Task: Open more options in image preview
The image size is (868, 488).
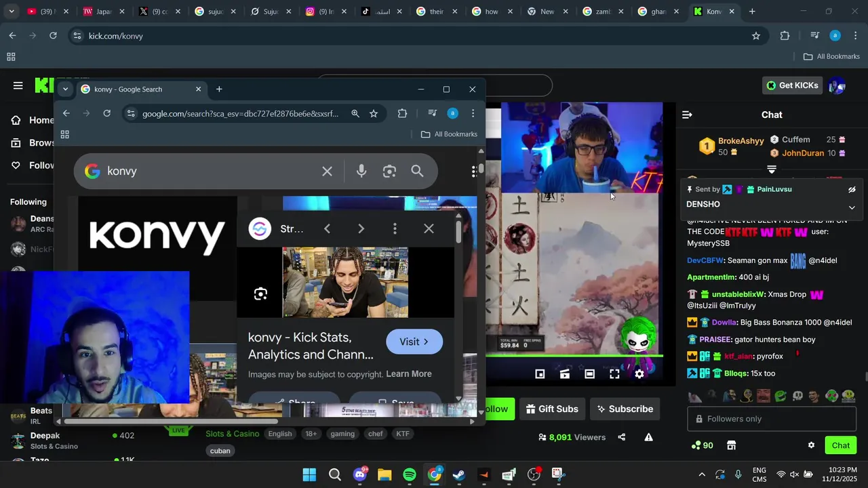Action: [395, 229]
